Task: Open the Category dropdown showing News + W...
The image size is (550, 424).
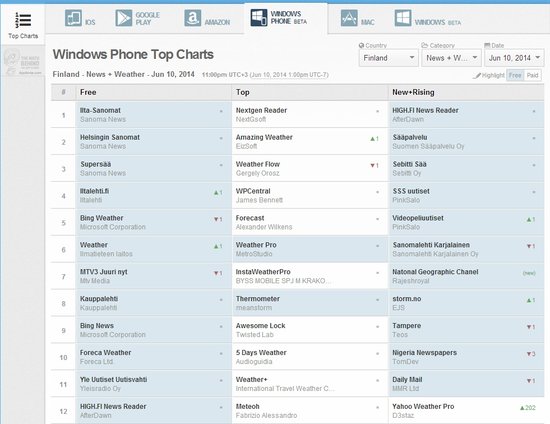Action: 451,58
